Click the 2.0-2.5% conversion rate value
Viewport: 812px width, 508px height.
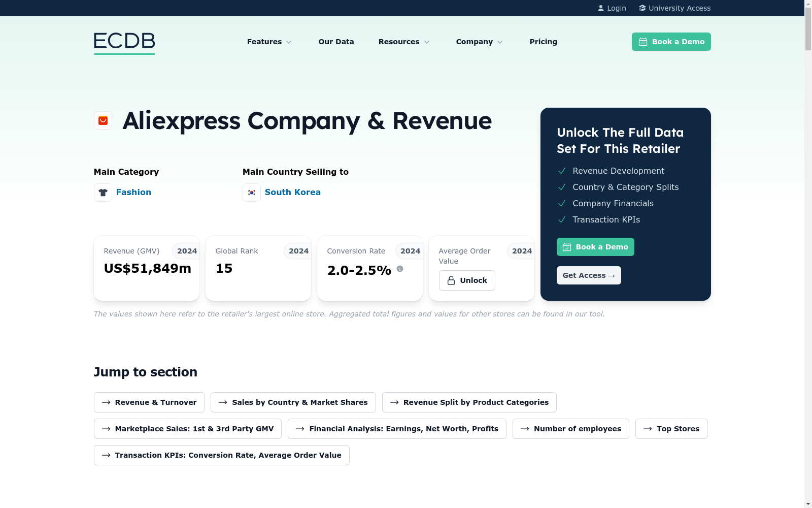tap(359, 270)
